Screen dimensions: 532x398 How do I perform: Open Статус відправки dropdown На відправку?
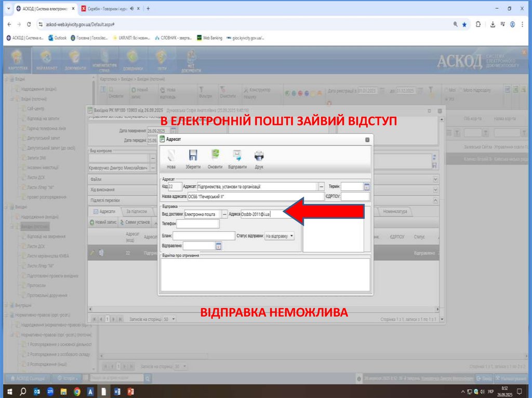pyautogui.click(x=279, y=236)
